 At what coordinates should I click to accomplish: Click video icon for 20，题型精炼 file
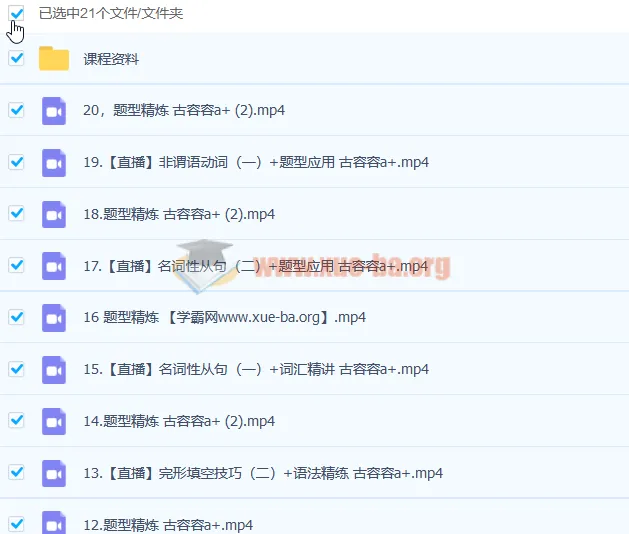[x=54, y=111]
